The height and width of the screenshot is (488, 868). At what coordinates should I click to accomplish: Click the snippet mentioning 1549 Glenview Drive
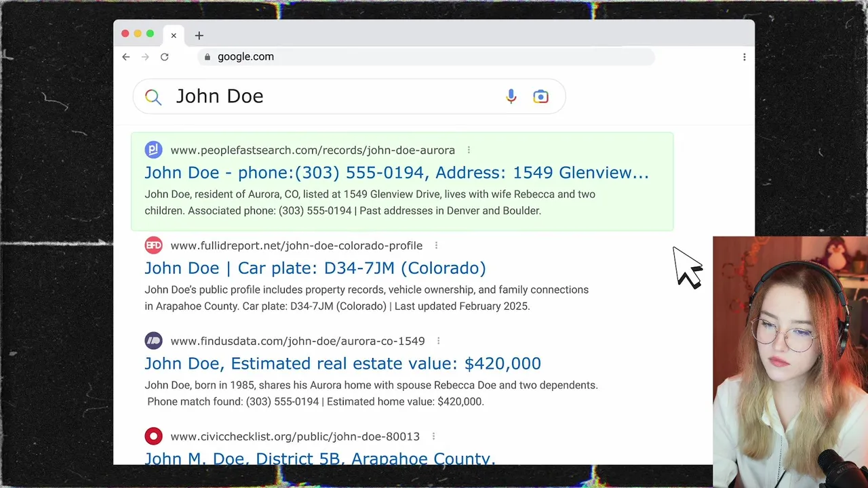[370, 203]
